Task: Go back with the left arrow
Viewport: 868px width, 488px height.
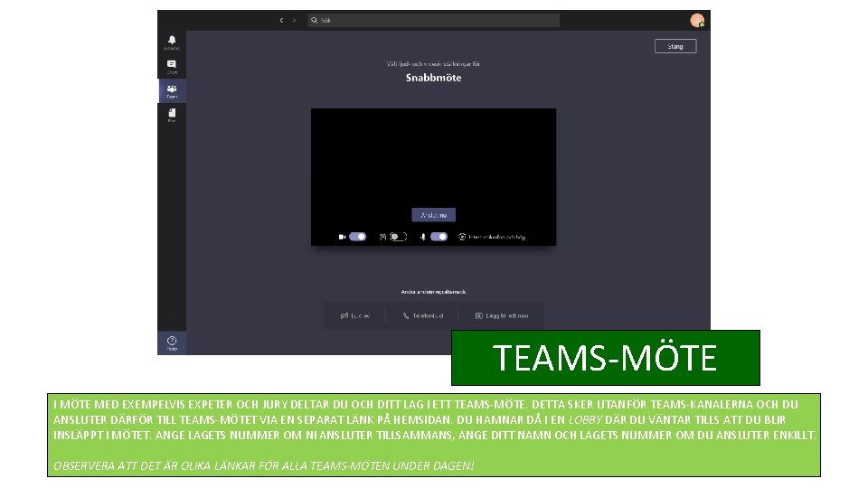Action: (281, 21)
